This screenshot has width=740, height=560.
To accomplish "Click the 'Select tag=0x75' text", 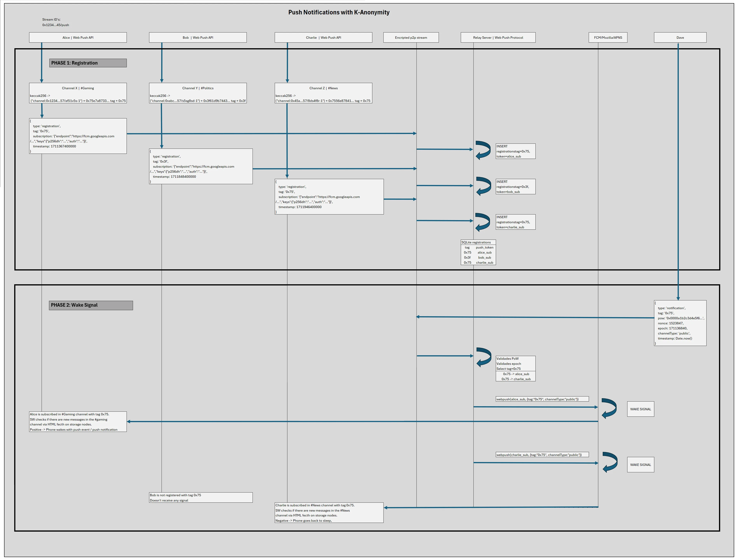I will (x=508, y=369).
